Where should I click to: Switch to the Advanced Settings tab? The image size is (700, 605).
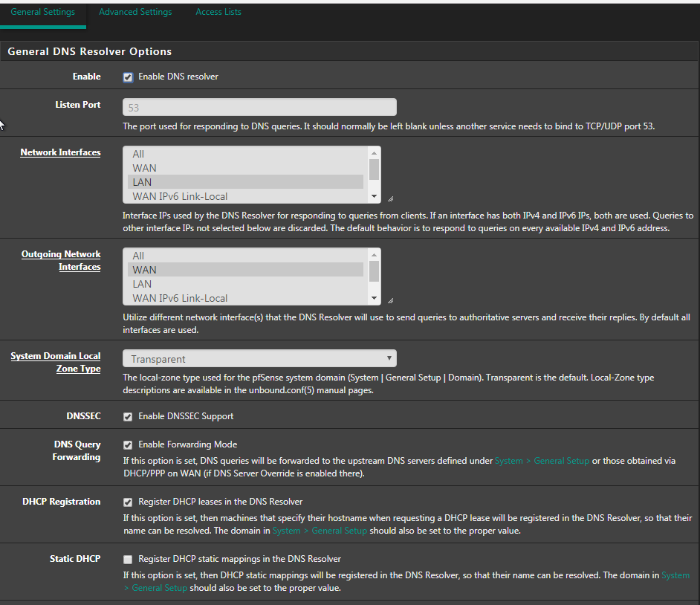pos(135,12)
